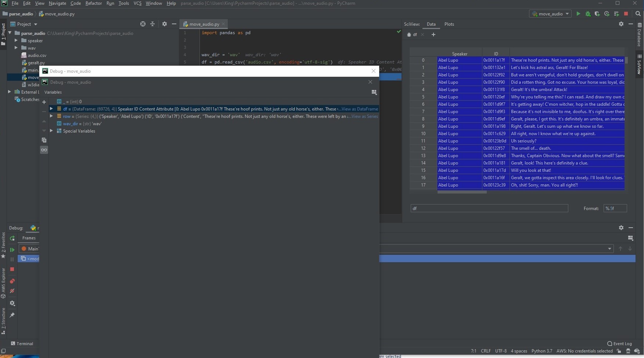Open Search Everywhere magnifier icon
Image resolution: width=644 pixels, height=358 pixels.
pos(638,14)
